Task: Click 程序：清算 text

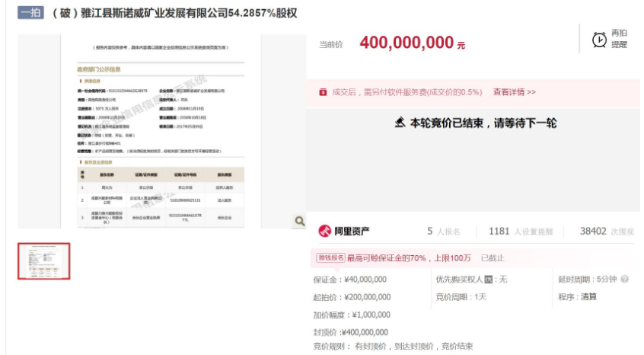Action: (577, 297)
